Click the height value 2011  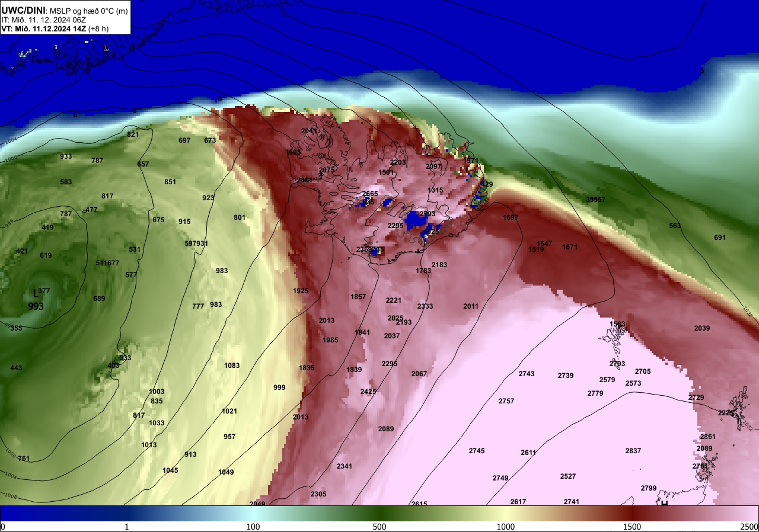tap(471, 306)
